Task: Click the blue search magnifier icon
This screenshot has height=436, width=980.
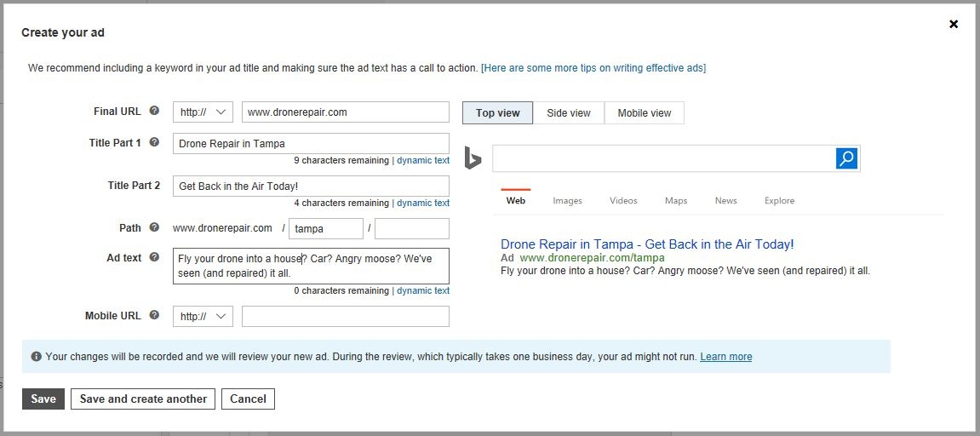Action: (x=846, y=158)
